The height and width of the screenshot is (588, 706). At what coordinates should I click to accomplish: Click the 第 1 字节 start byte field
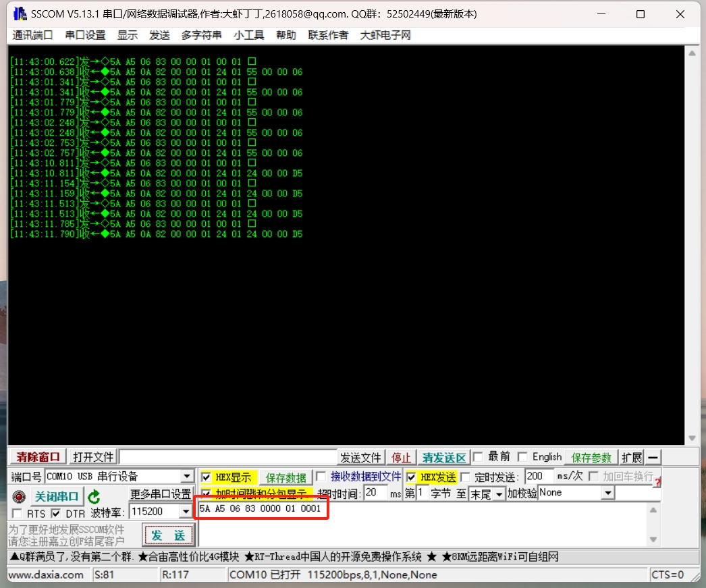tap(423, 493)
